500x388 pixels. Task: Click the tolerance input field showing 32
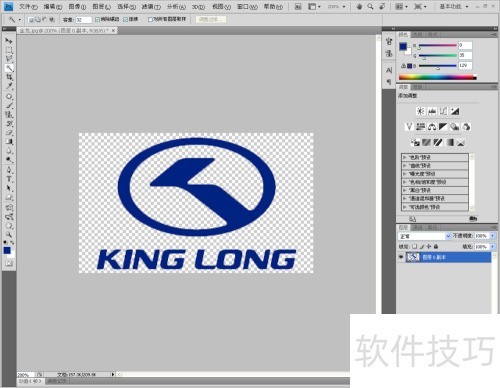click(x=84, y=20)
